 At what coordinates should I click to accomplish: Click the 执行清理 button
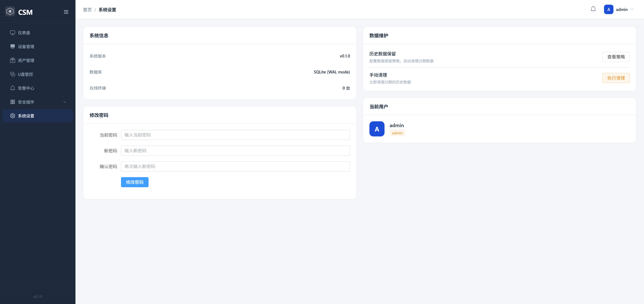pos(616,78)
